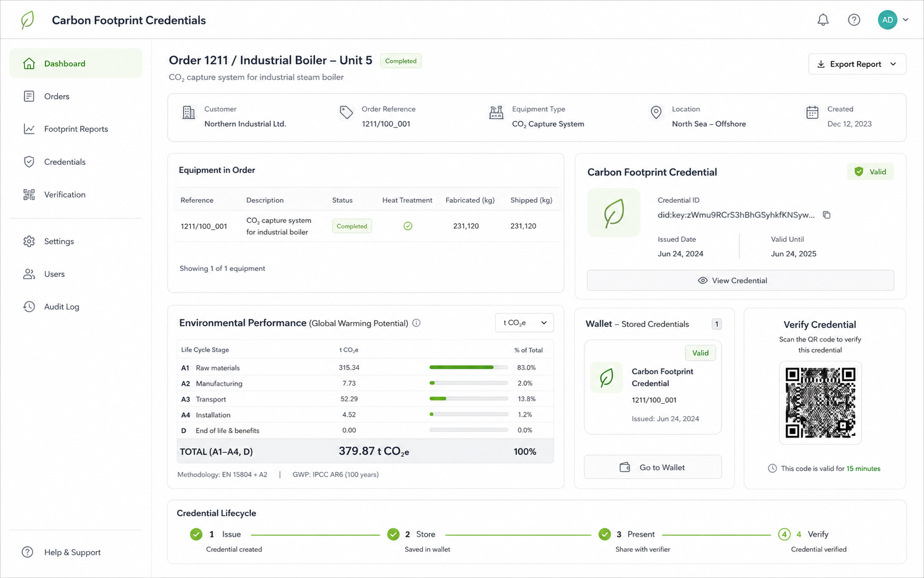This screenshot has height=578, width=924.
Task: Click the info icon beside Global Warming Potential
Action: pyautogui.click(x=417, y=323)
